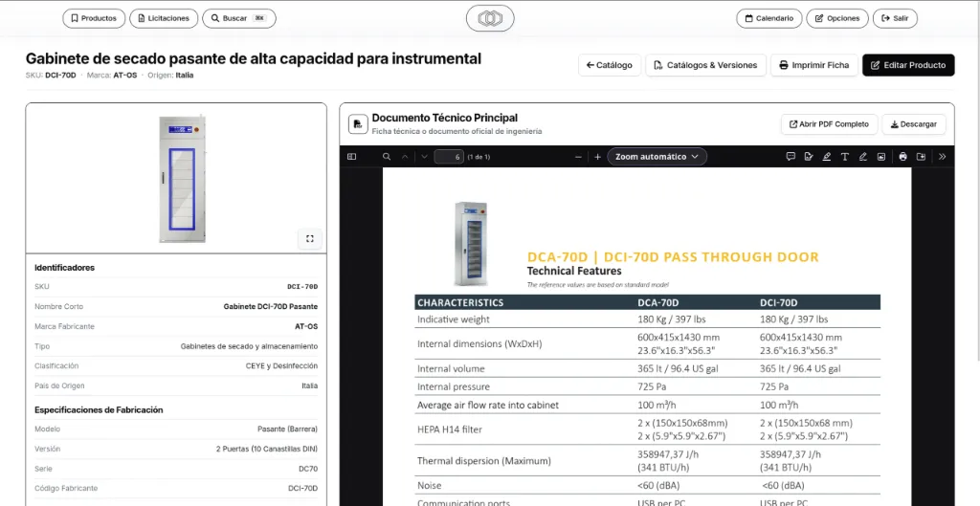Log out with the Salir button
The height and width of the screenshot is (506, 980).
pos(895,19)
